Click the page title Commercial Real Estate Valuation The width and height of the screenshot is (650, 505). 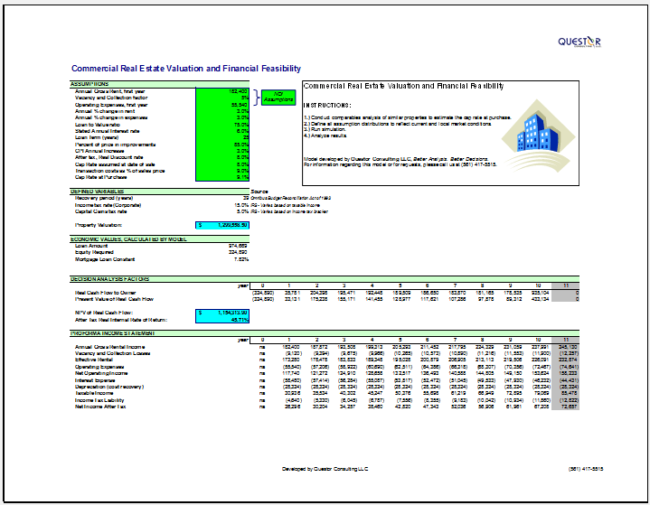pyautogui.click(x=186, y=68)
